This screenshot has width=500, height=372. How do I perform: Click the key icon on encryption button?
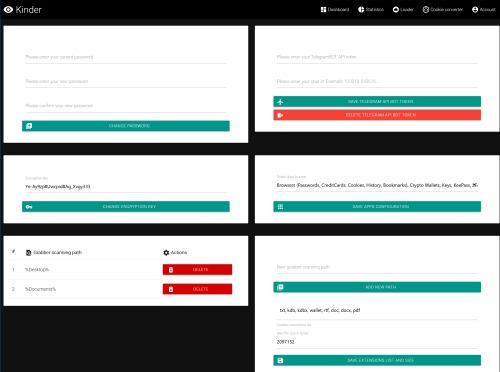pos(29,207)
